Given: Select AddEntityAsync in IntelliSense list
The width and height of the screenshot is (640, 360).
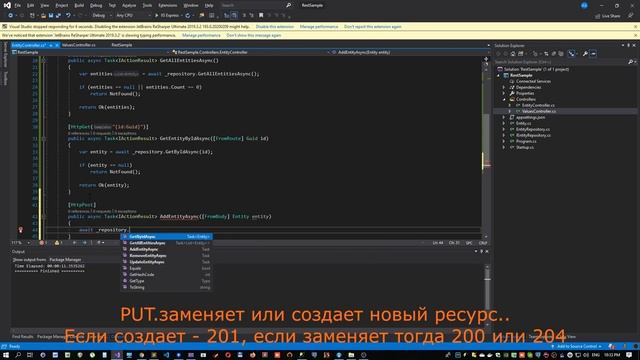Looking at the screenshot, I should point(167,249).
